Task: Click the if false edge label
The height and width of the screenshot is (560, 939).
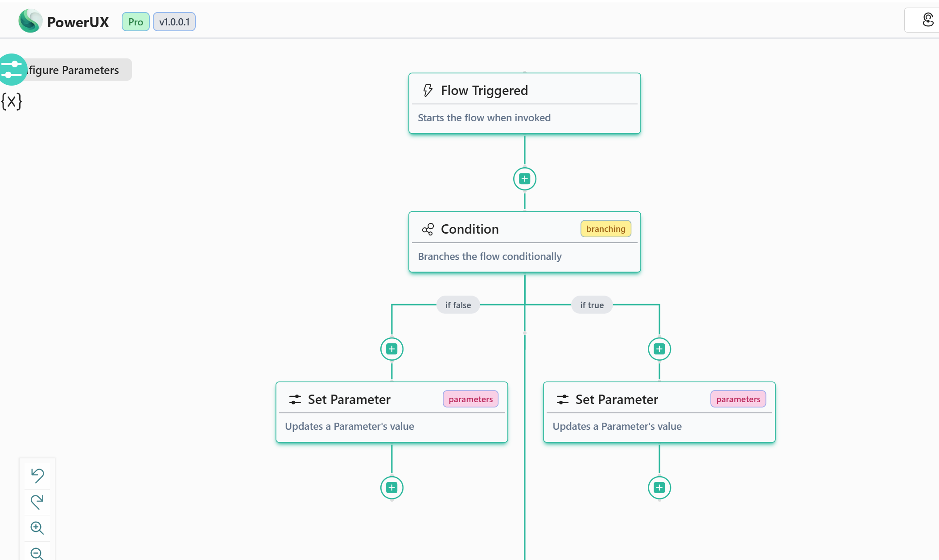Action: [457, 305]
